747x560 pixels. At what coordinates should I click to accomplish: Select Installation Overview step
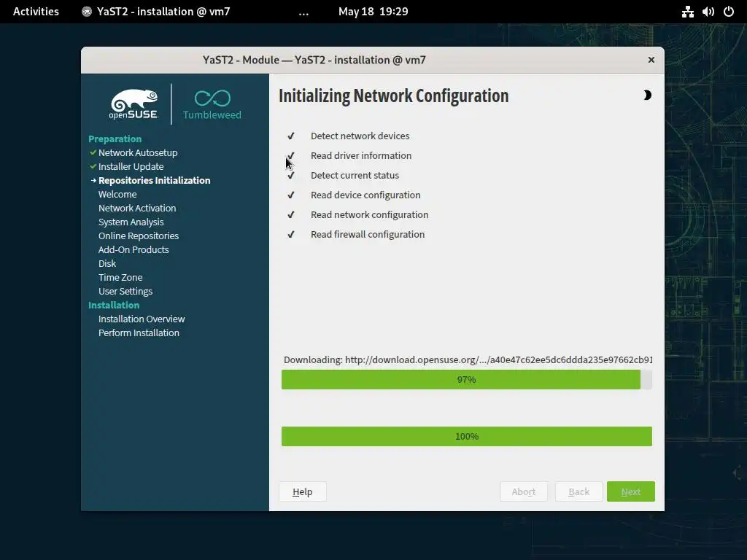pyautogui.click(x=142, y=319)
